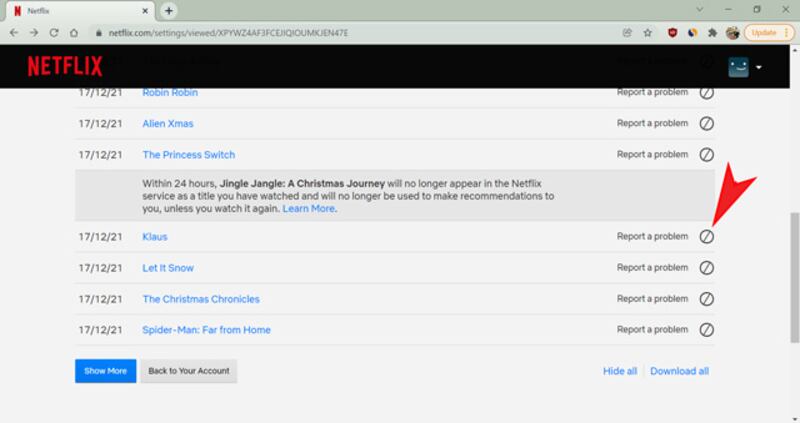Open the Learn More link
Image resolution: width=800 pixels, height=423 pixels.
309,210
